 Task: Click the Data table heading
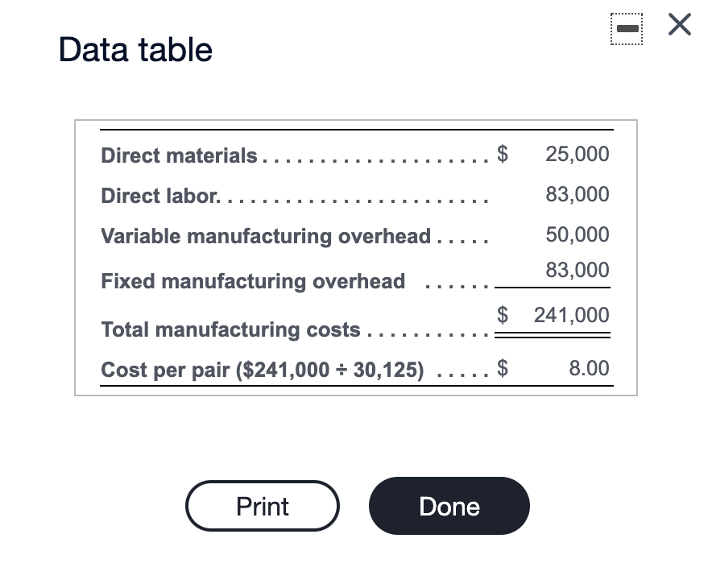[135, 49]
